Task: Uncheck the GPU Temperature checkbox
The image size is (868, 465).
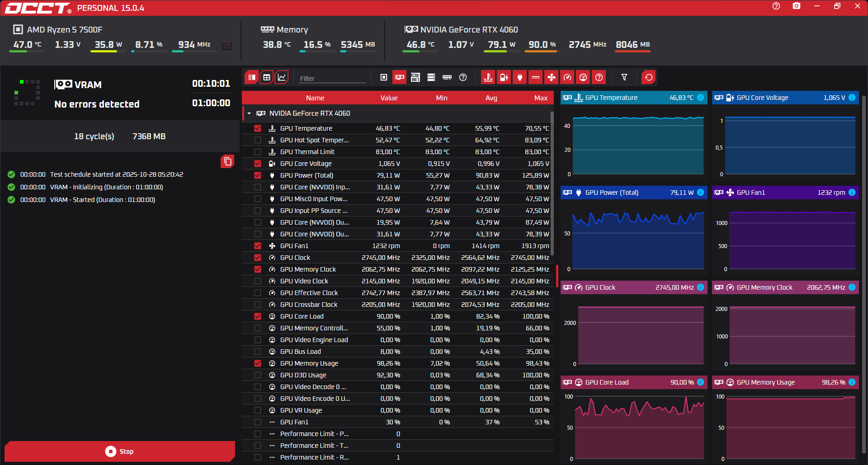Action: tap(258, 128)
